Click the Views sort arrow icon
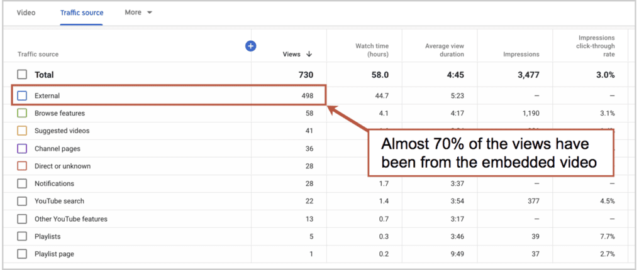 [x=309, y=54]
